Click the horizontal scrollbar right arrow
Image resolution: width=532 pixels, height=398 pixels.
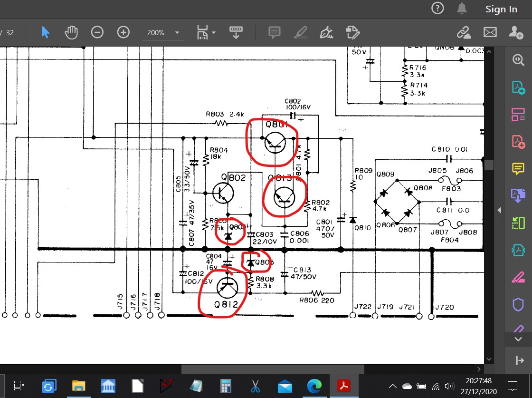click(479, 369)
